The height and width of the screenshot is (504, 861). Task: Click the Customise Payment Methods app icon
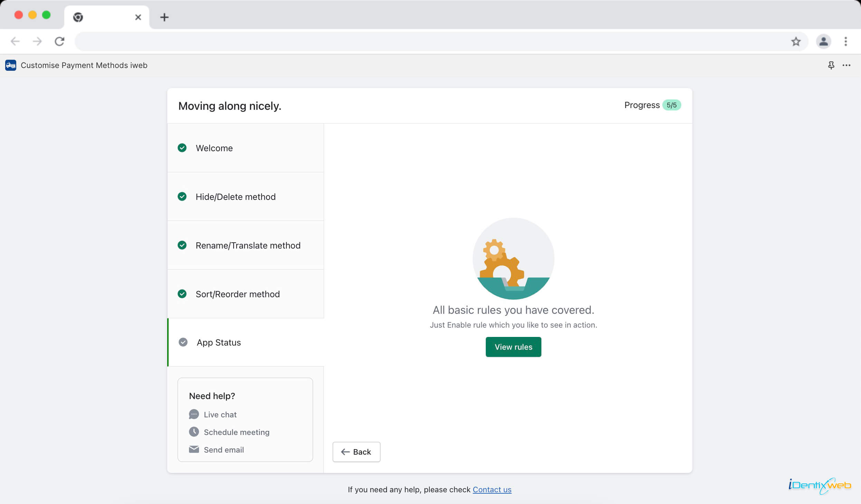(x=10, y=65)
